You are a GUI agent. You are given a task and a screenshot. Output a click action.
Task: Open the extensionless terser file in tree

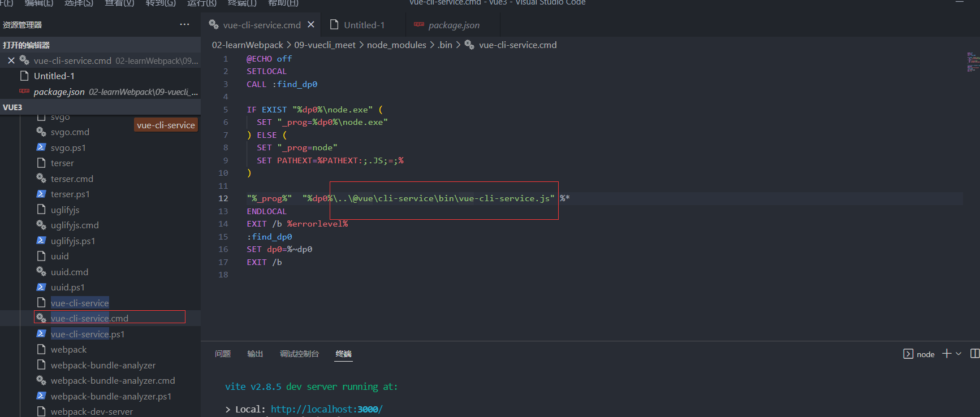point(62,163)
